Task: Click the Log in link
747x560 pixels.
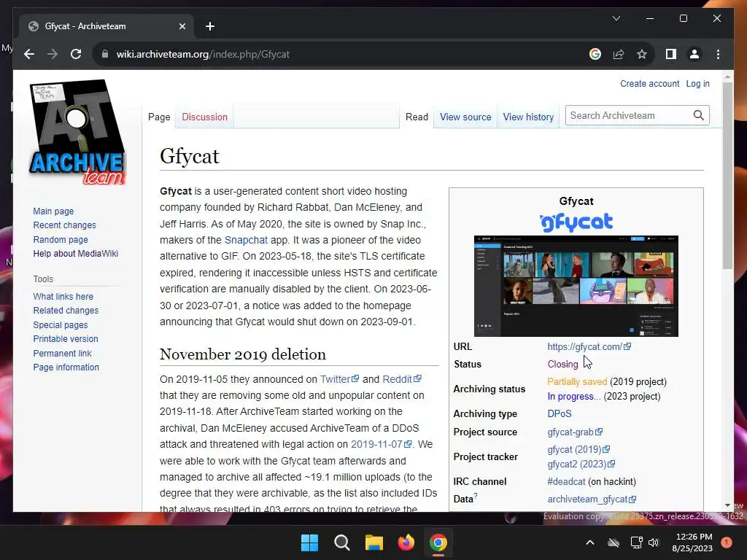Action: click(697, 84)
